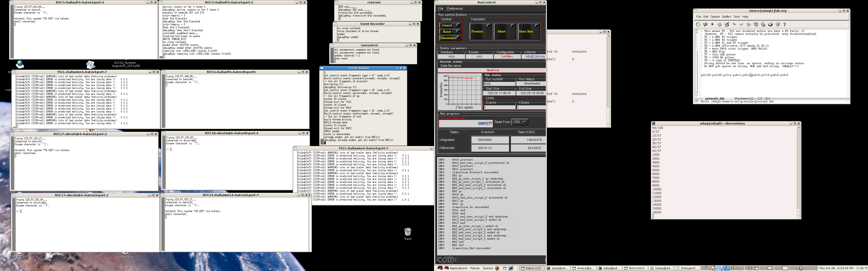This screenshot has height=271, width=868.
Task: Click Preferences icon in emacs toolbar
Action: 778,25
